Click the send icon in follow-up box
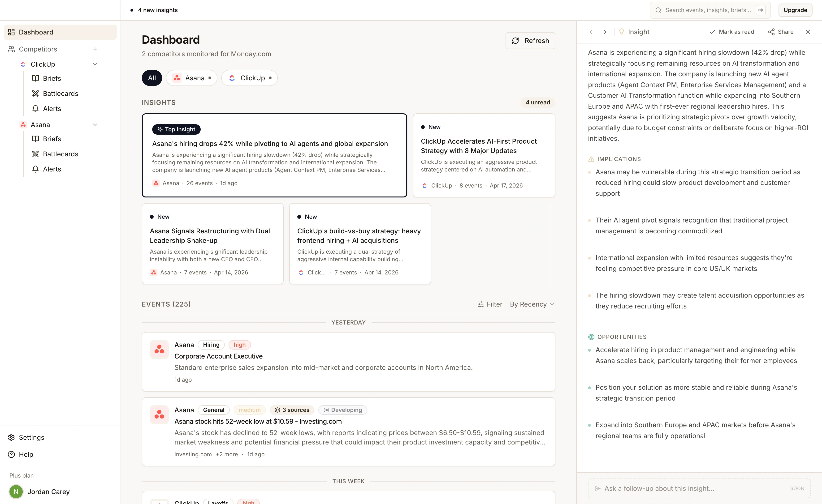 597,488
